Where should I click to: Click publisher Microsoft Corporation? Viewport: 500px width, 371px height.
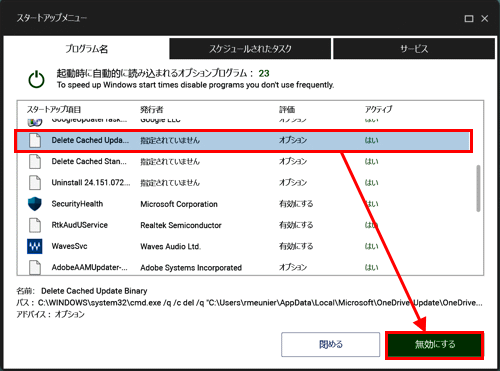tap(179, 204)
